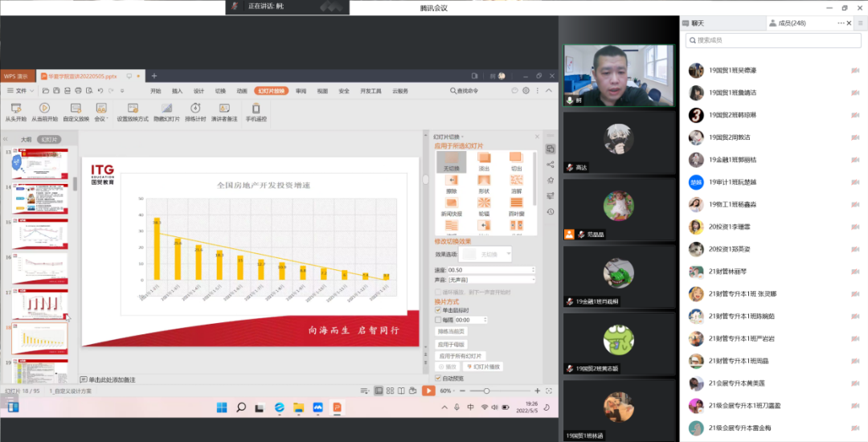Click 应用于所有幻灯片 button
This screenshot has width=868, height=442.
tap(461, 355)
